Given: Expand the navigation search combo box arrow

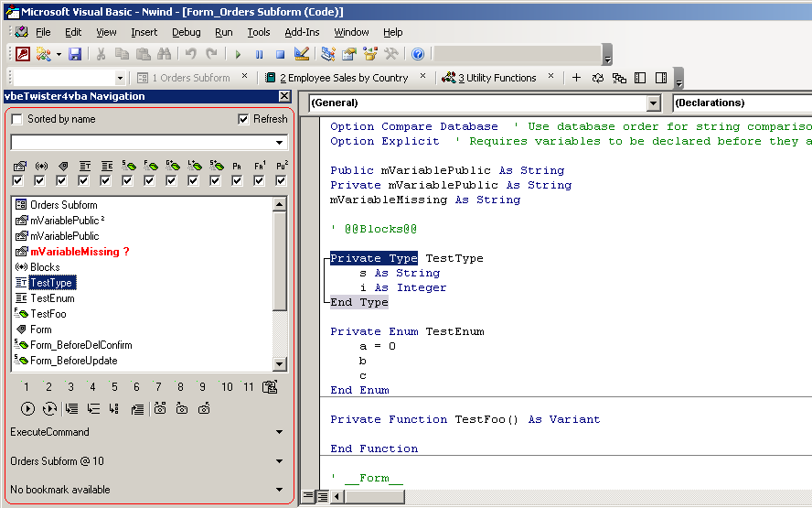Looking at the screenshot, I should [x=280, y=142].
